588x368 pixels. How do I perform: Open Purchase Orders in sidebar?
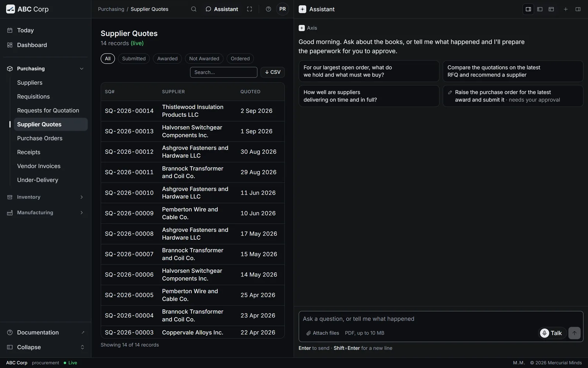40,138
